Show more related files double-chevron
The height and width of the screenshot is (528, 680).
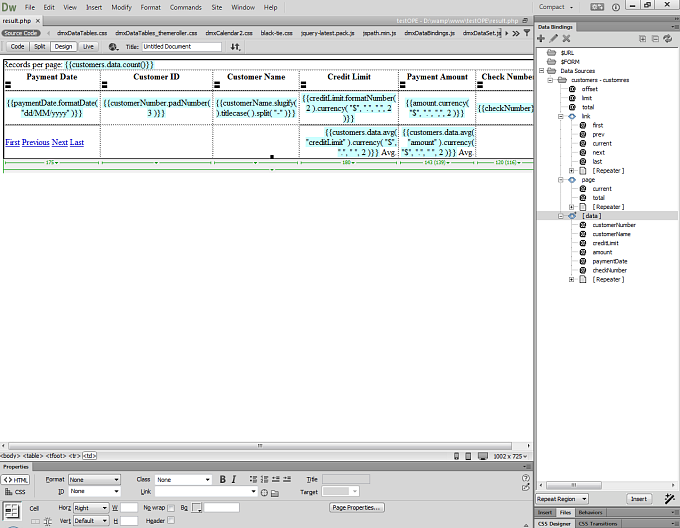(x=516, y=33)
